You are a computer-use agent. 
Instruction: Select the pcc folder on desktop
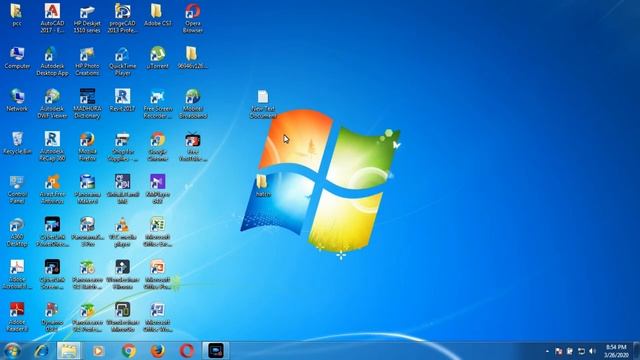[17, 16]
